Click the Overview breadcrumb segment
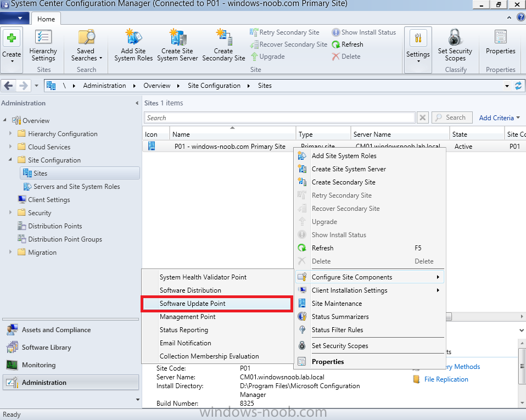This screenshot has width=526, height=420. [157, 86]
